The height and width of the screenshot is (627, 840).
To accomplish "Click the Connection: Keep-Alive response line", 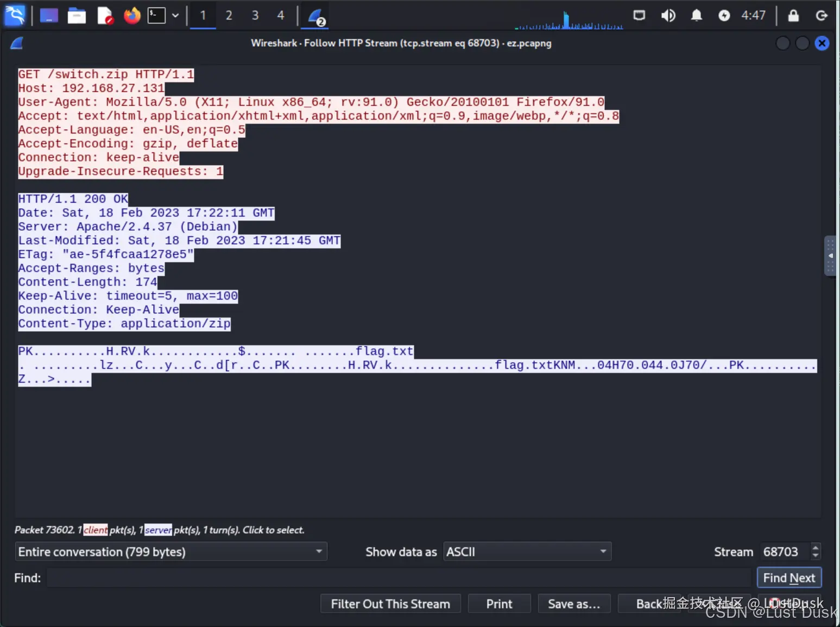I will point(99,310).
